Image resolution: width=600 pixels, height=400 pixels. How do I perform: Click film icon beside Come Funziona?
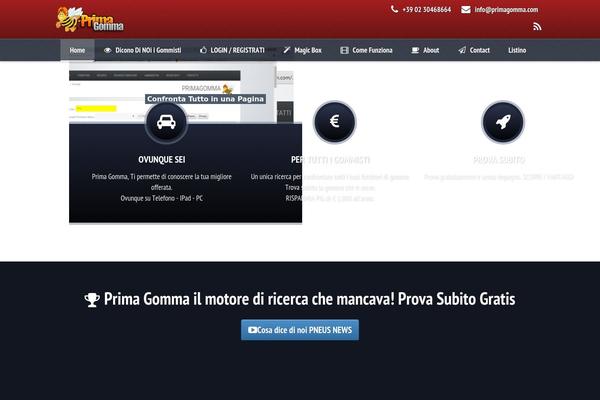pyautogui.click(x=344, y=50)
